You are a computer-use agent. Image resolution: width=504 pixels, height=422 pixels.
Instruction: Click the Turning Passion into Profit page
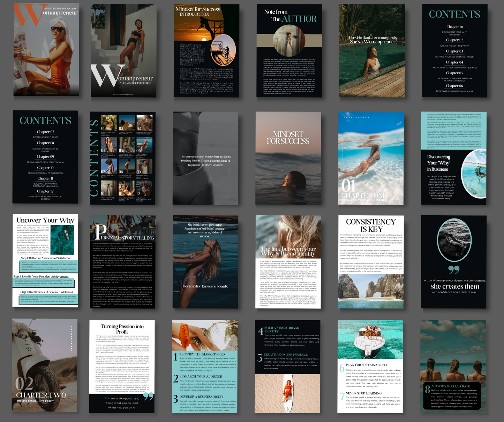[122, 366]
